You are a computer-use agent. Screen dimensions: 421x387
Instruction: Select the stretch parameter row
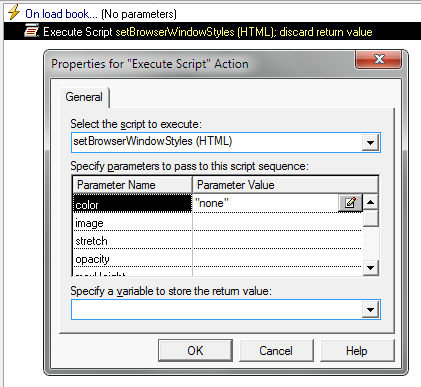[x=132, y=240]
